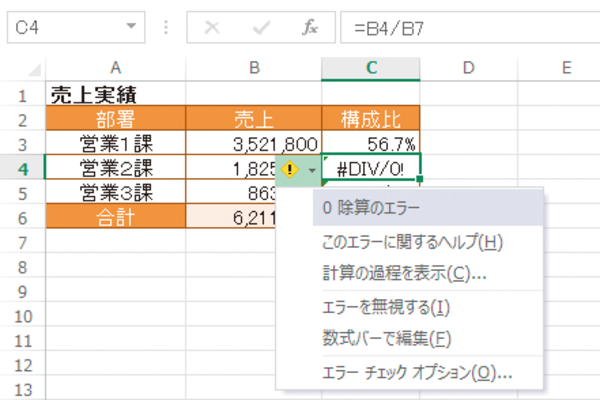Choose 0 除算のエラー menu entry
600x400 pixels.
428,208
